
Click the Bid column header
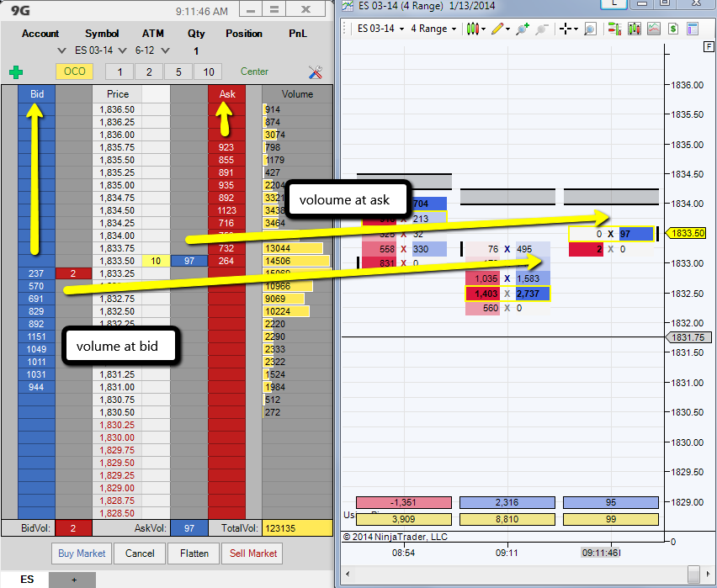pyautogui.click(x=36, y=93)
